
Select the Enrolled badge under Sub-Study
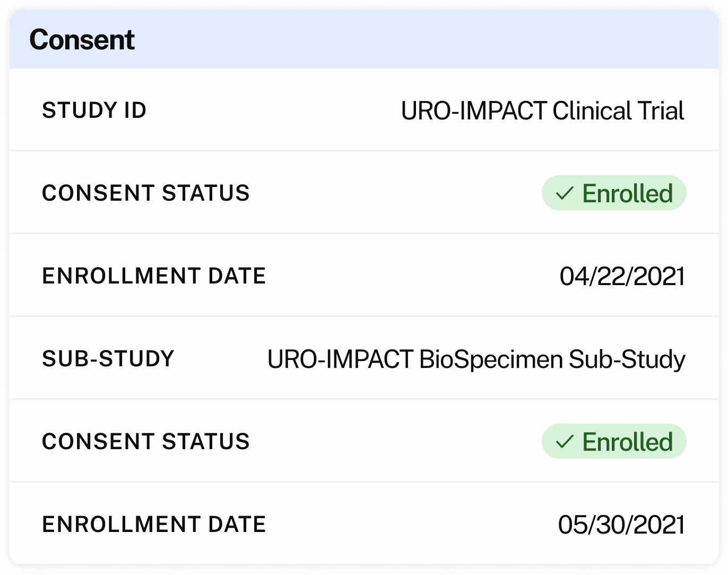[x=613, y=442]
